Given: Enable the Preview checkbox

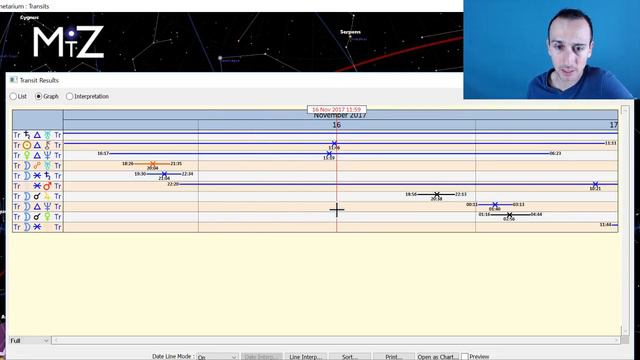Looking at the screenshot, I should [x=464, y=357].
